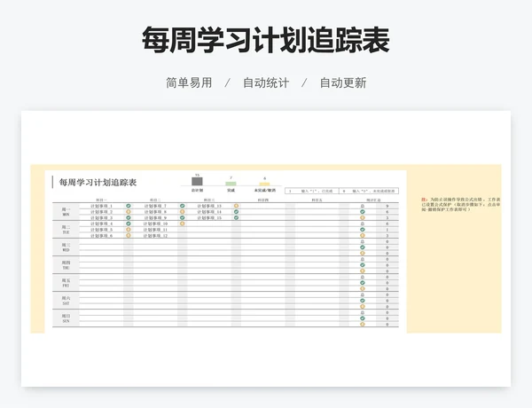Screen dimensions: 532x408
Task: Click Monday's orange unfinished icon in summary column
Action: coord(363,217)
